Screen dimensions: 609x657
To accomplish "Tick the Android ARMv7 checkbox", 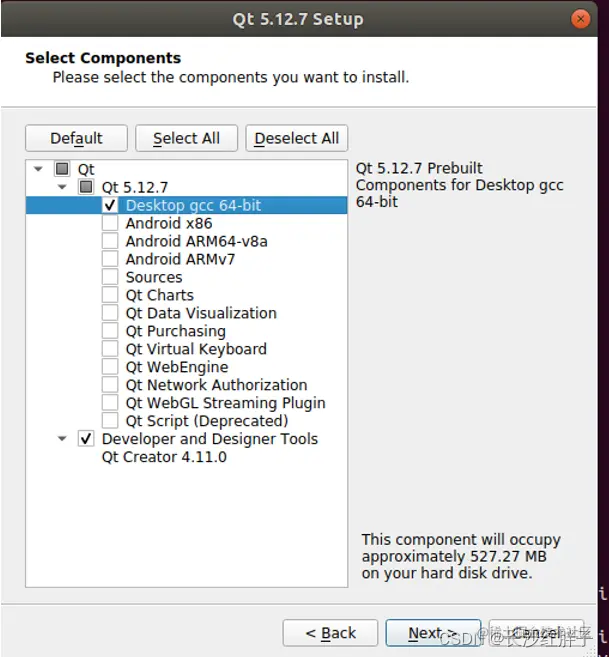I will (110, 259).
